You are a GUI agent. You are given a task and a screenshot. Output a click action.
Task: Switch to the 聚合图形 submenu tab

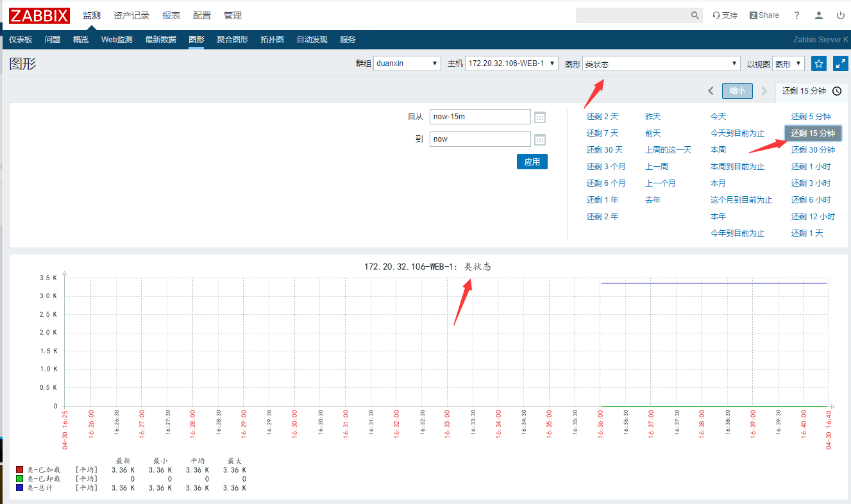[232, 40]
